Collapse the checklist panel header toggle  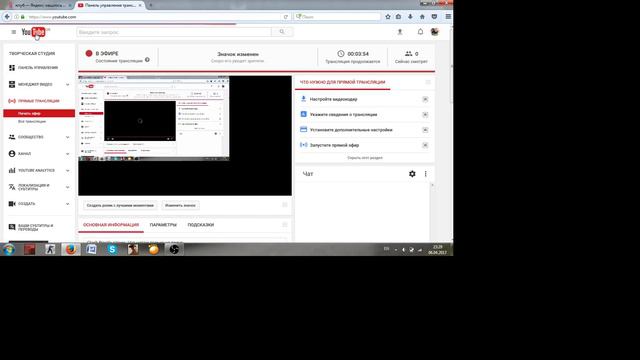[428, 82]
